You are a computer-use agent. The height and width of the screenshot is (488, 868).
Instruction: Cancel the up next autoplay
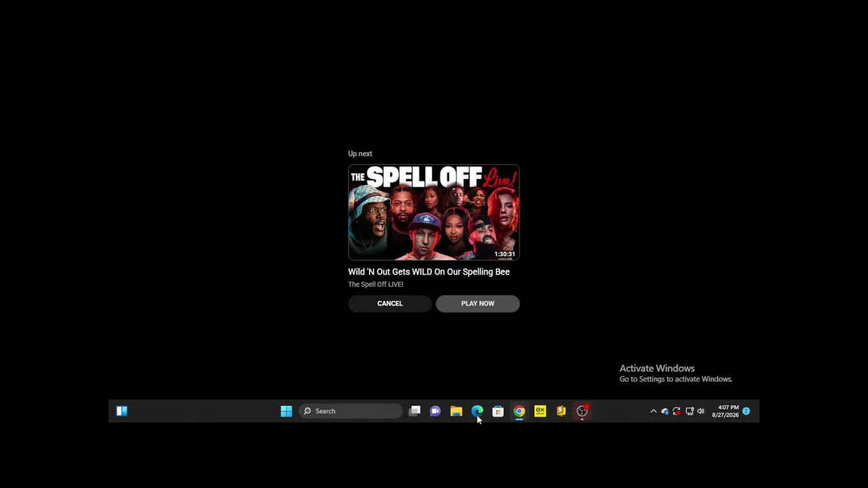coord(390,304)
